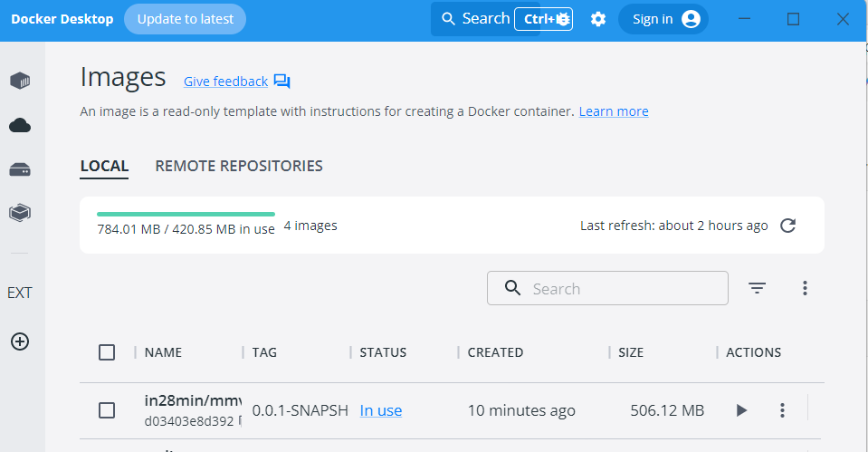Image resolution: width=868 pixels, height=452 pixels.
Task: Select the in28min image row checkbox
Action: 107,410
